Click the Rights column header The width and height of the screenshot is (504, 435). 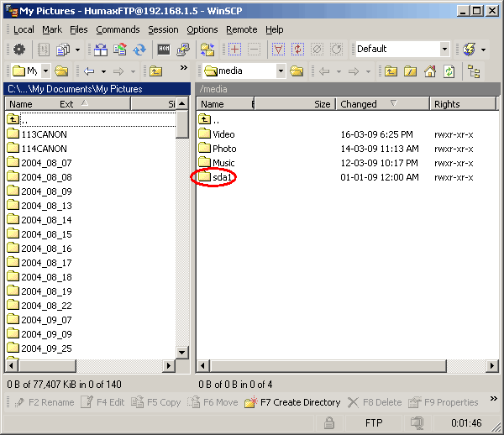tap(448, 104)
